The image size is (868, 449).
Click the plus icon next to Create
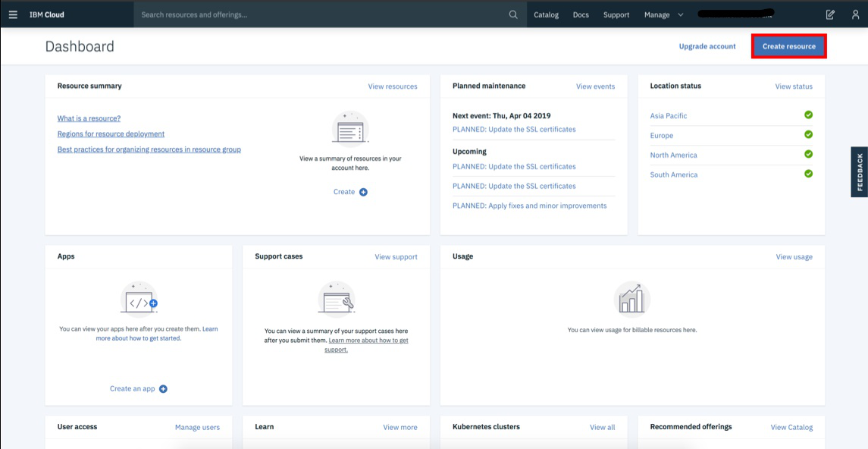(363, 192)
